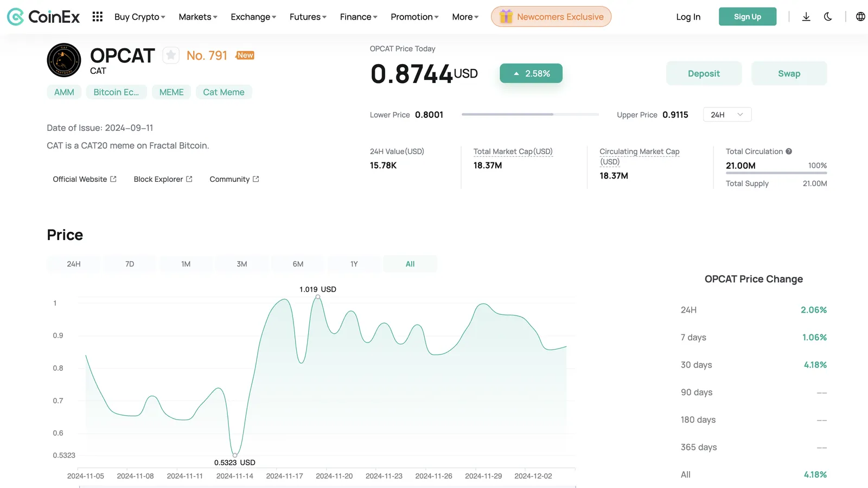Click the 1.019 USD peak marker
Viewport: 868px width, 488px height.
pos(318,296)
